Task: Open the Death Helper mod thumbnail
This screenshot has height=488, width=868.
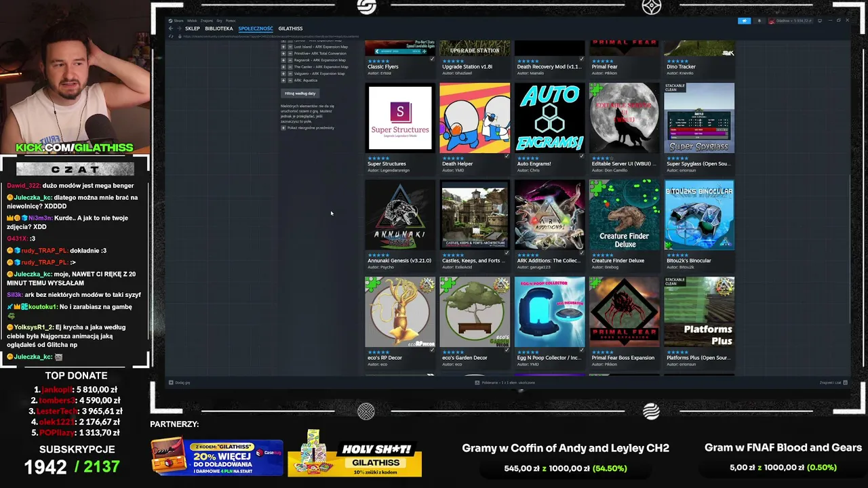Action: 475,118
